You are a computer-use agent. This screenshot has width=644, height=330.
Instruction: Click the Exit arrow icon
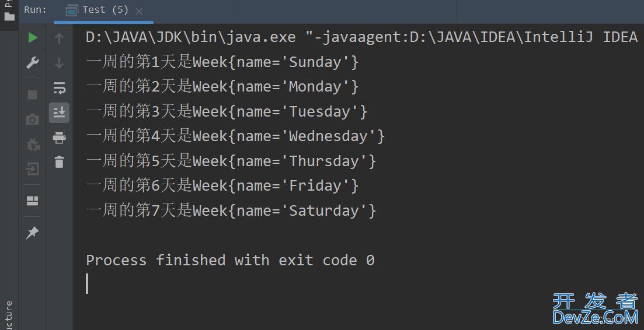[33, 169]
